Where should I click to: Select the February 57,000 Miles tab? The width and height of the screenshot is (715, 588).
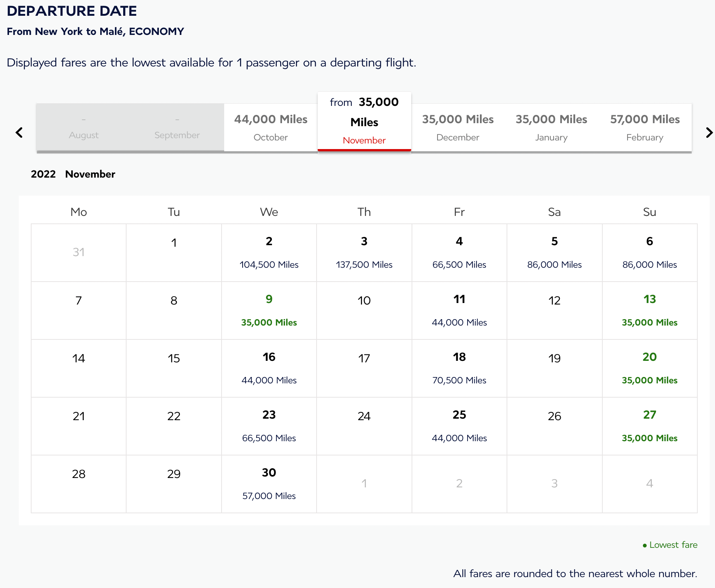(645, 128)
